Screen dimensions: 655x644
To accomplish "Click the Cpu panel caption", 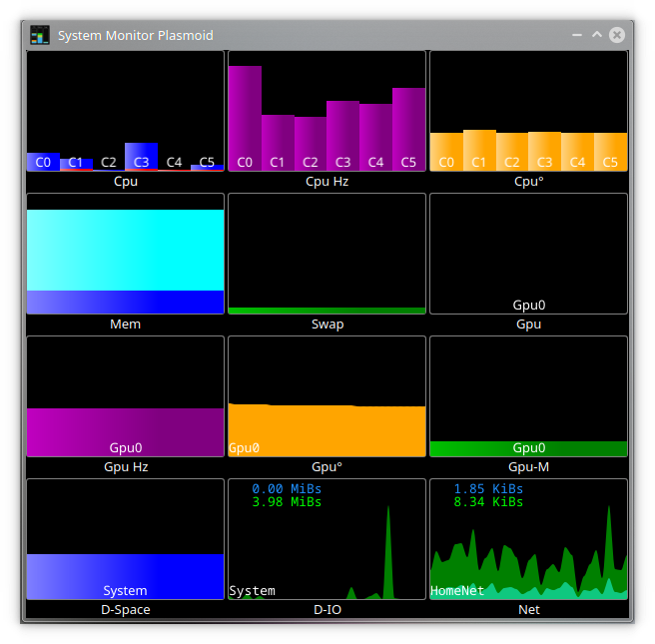I will pyautogui.click(x=126, y=182).
